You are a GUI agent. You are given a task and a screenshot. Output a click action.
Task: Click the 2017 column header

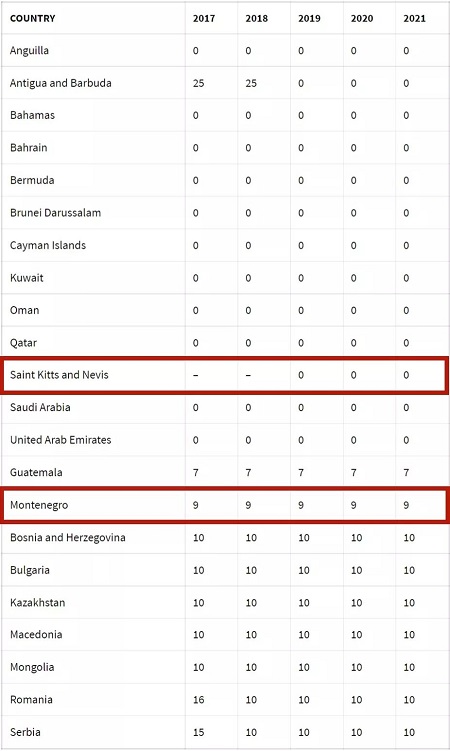204,19
